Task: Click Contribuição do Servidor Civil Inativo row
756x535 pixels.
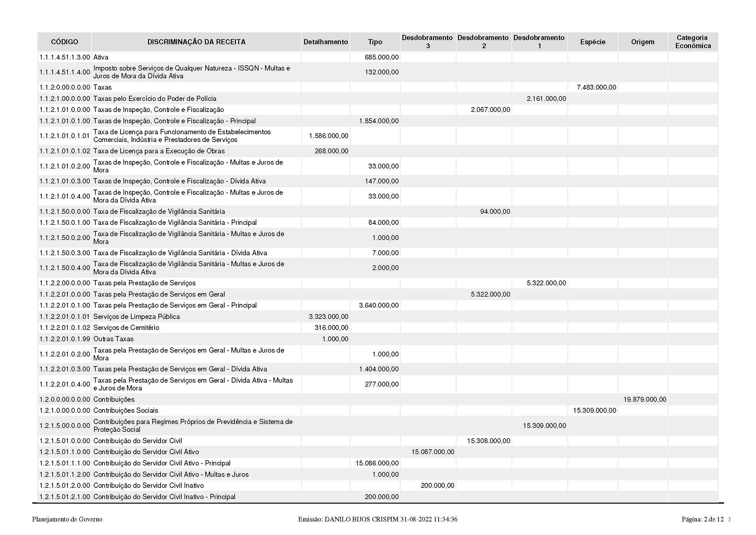Action: tap(148, 486)
